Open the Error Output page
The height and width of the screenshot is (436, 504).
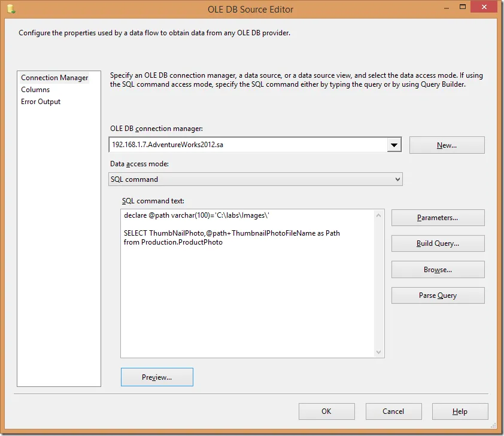(x=41, y=102)
